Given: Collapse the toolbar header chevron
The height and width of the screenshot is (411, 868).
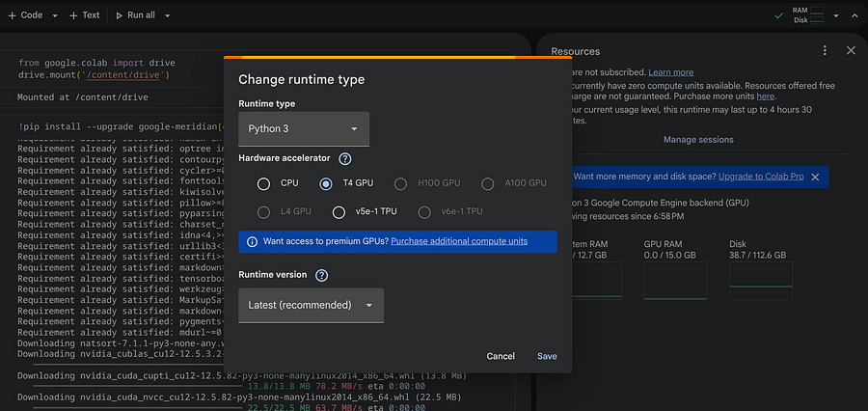Looking at the screenshot, I should pos(854,15).
